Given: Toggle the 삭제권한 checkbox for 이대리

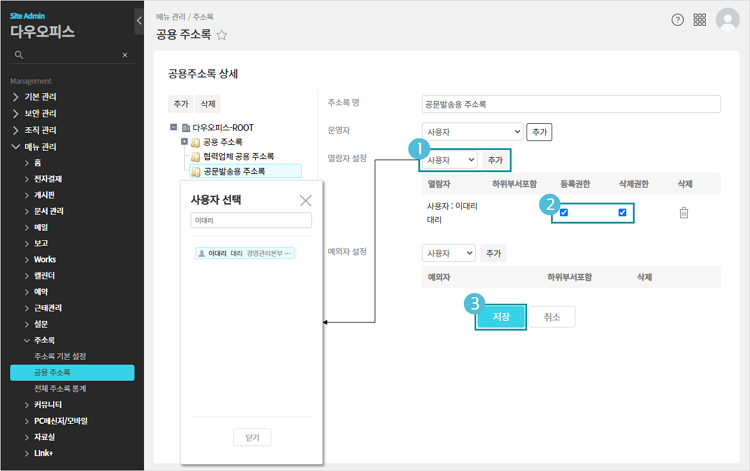Looking at the screenshot, I should pyautogui.click(x=622, y=212).
